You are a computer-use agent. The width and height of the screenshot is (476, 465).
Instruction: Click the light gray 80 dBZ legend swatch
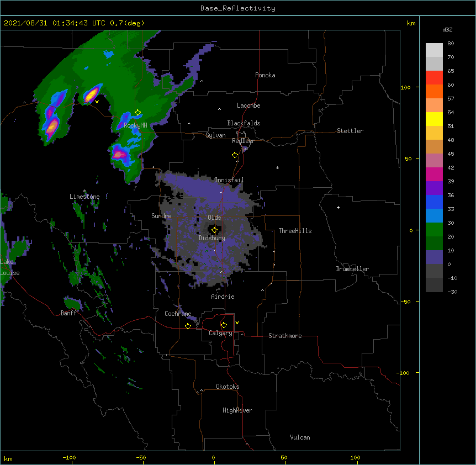point(434,50)
